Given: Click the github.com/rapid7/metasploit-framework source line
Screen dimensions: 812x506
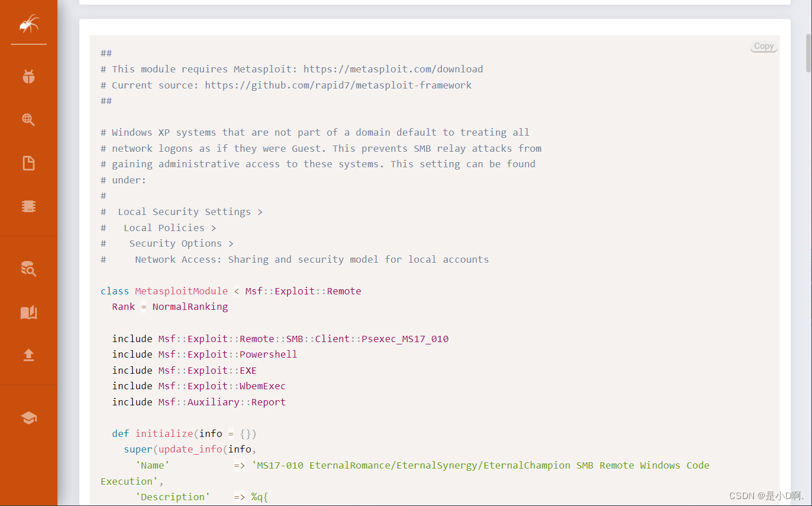Looking at the screenshot, I should pos(286,85).
